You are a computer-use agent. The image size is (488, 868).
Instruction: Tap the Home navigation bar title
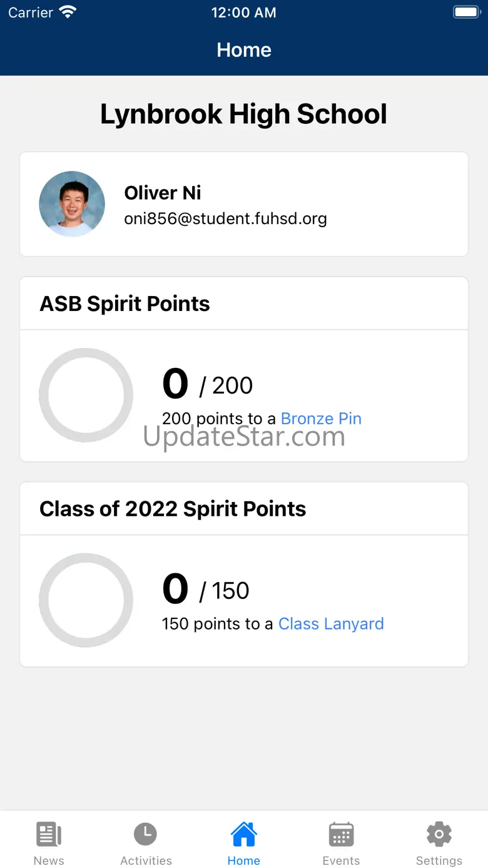coord(243,50)
